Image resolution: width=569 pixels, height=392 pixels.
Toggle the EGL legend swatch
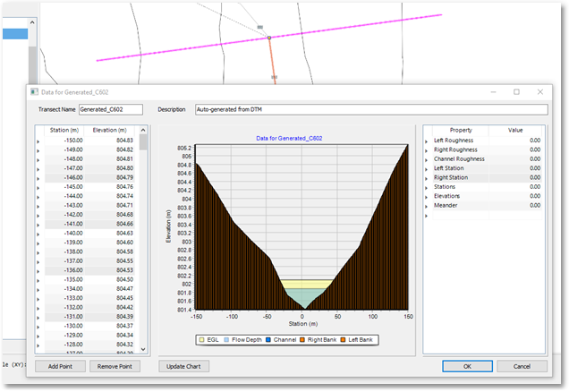click(x=202, y=340)
